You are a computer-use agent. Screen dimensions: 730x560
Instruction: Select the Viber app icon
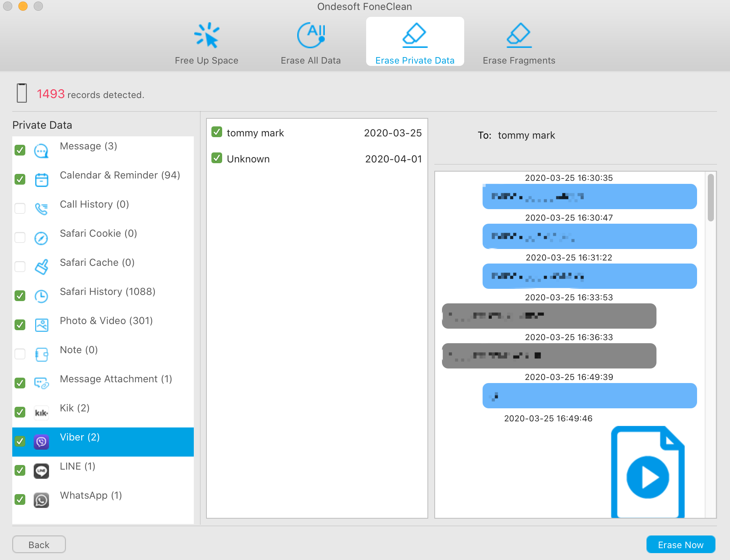(41, 442)
